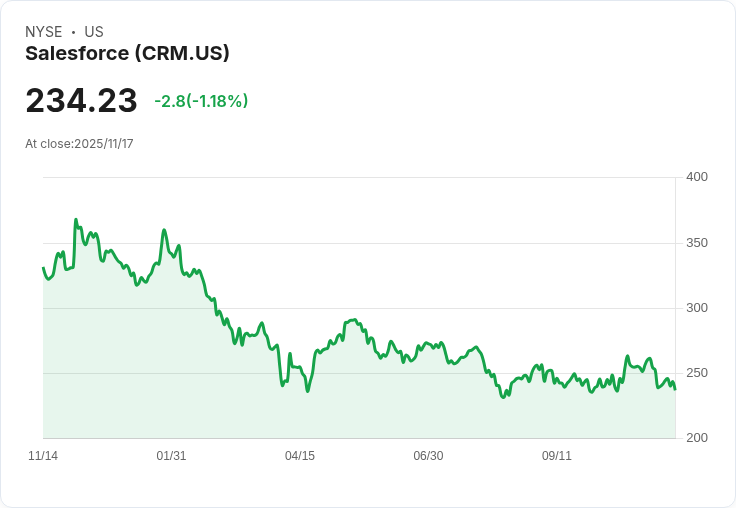Click the rightmost end of the price line
The height and width of the screenshot is (508, 736).
click(675, 388)
